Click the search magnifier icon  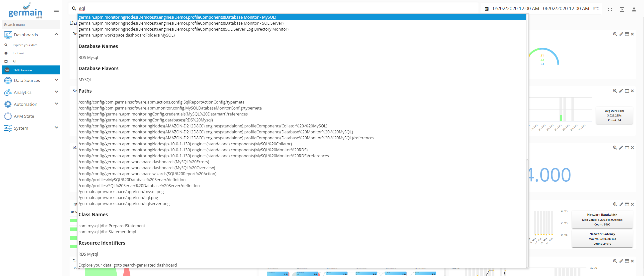[x=74, y=8]
